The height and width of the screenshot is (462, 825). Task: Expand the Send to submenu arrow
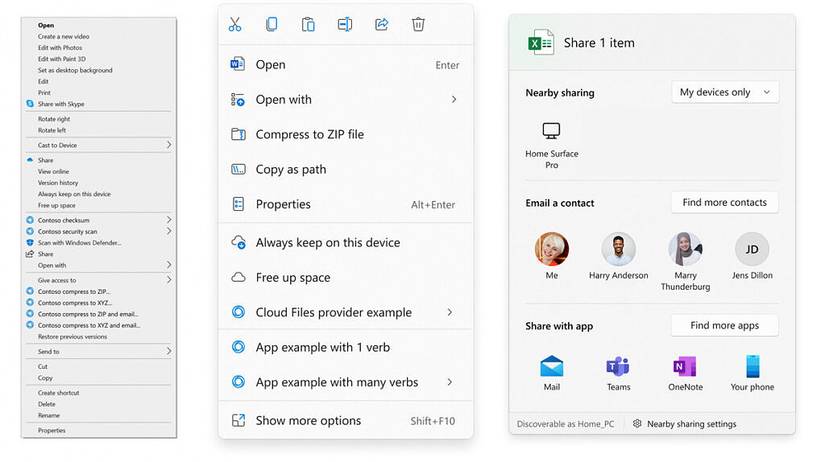click(x=169, y=351)
